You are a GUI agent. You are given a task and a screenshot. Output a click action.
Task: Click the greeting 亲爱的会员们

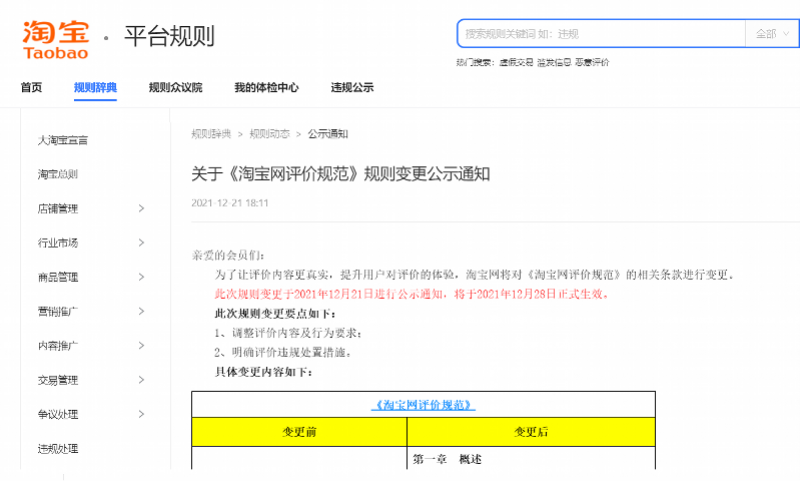click(x=228, y=255)
